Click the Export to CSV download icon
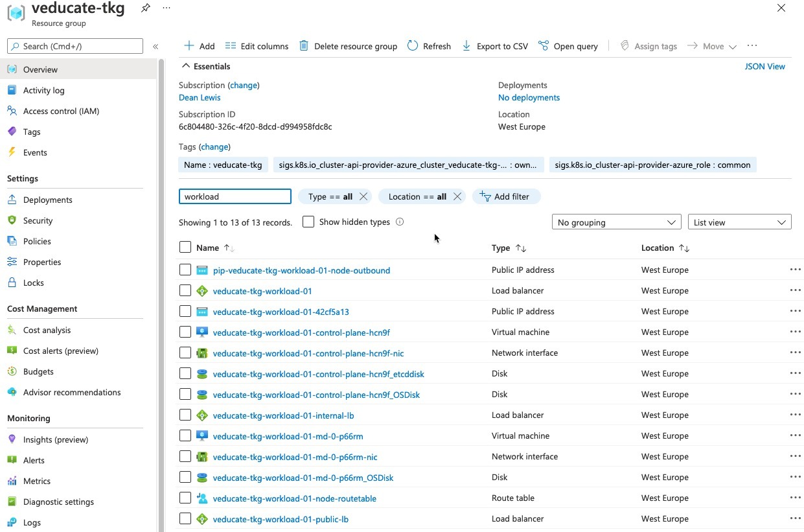The width and height of the screenshot is (804, 532). click(x=466, y=46)
